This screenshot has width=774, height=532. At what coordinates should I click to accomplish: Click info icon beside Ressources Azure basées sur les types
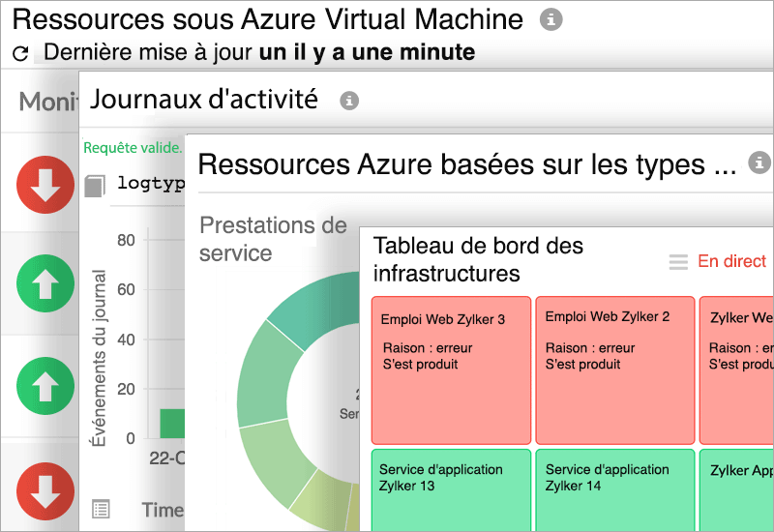click(759, 163)
